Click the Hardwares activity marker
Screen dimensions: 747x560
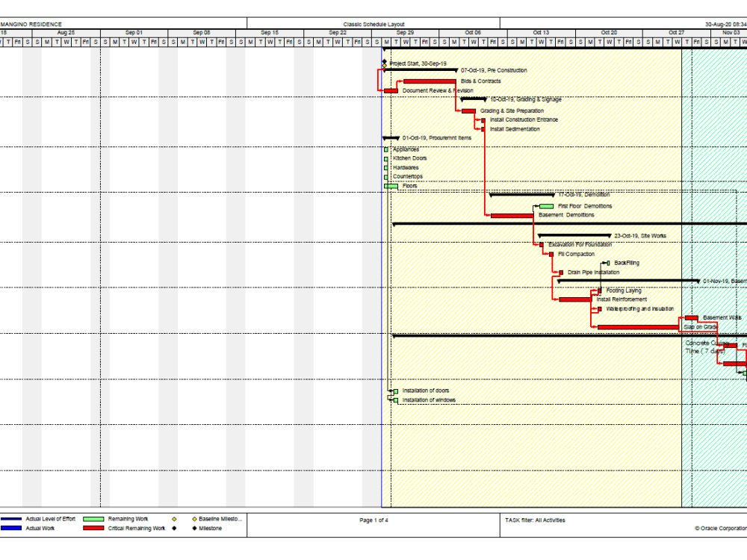click(386, 168)
